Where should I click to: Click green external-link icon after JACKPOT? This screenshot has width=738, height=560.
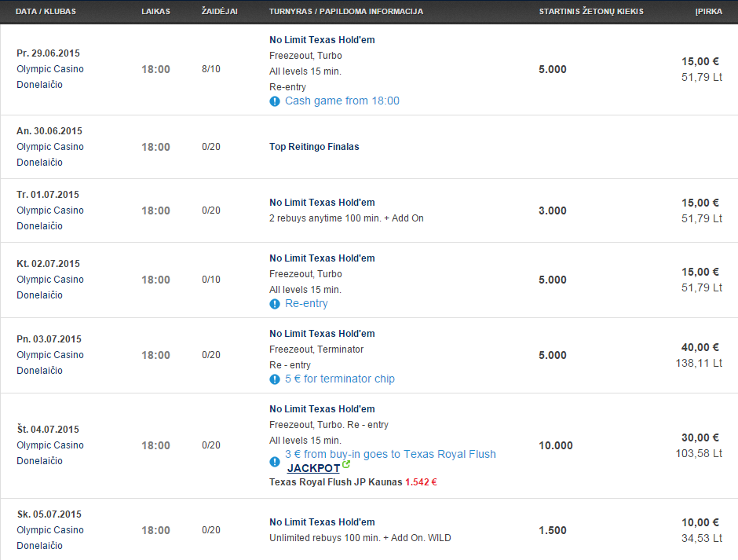pos(346,464)
